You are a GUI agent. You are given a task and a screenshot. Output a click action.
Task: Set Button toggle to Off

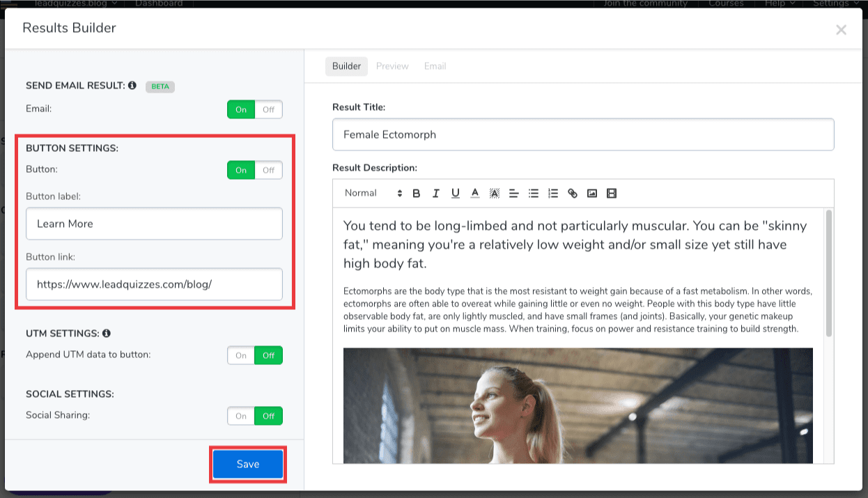coord(268,170)
